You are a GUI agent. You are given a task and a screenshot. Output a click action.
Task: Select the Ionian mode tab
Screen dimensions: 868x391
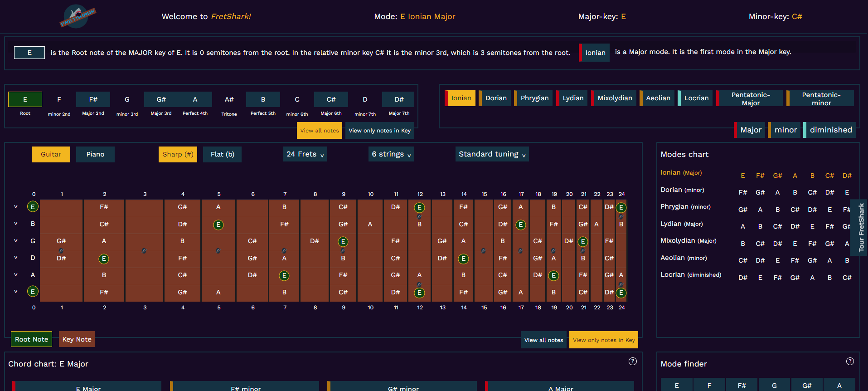tap(460, 98)
